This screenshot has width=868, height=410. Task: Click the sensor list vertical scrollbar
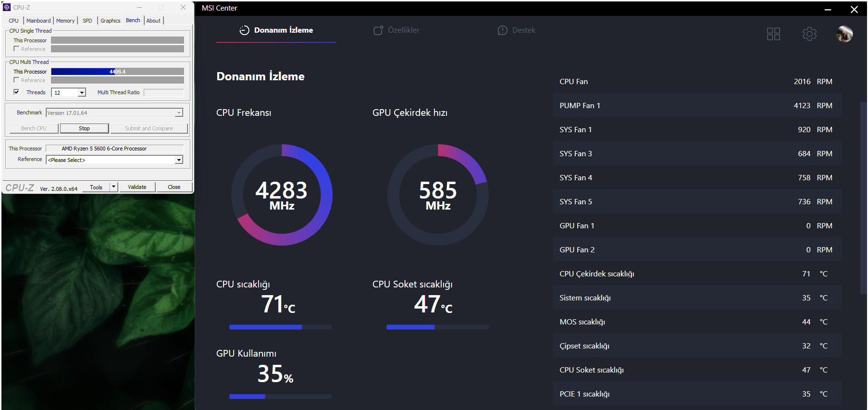click(x=863, y=197)
